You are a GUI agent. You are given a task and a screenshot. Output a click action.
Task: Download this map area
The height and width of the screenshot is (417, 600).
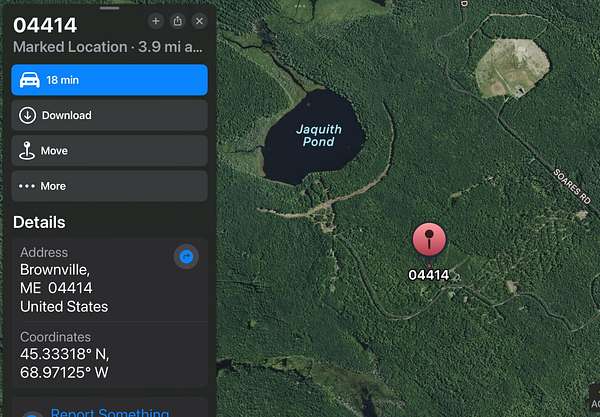(x=109, y=115)
